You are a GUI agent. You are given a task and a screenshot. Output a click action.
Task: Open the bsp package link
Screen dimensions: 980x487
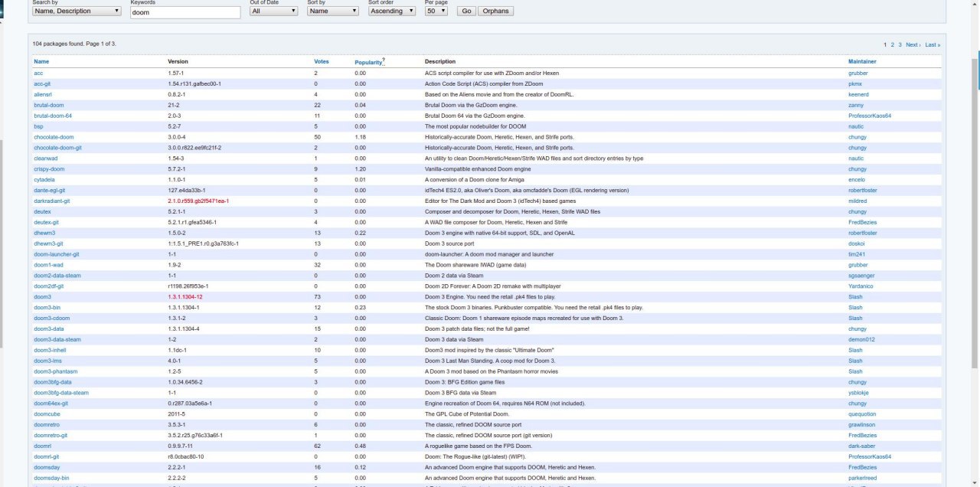click(38, 126)
